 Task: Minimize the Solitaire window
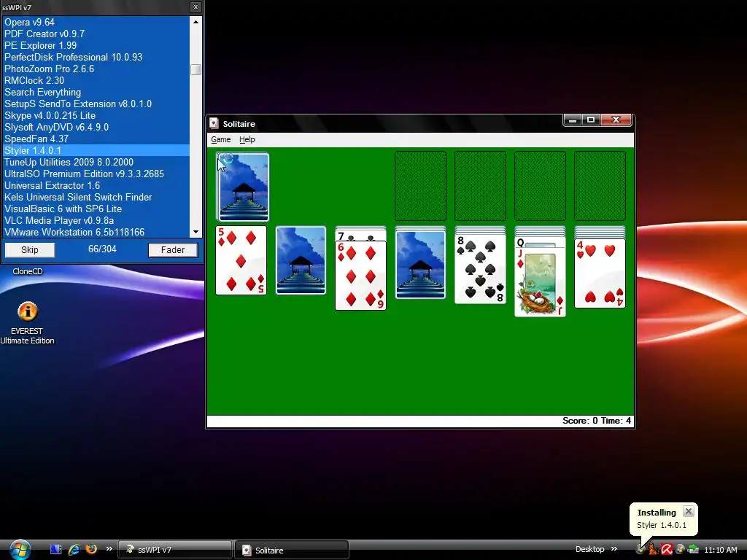pyautogui.click(x=573, y=120)
